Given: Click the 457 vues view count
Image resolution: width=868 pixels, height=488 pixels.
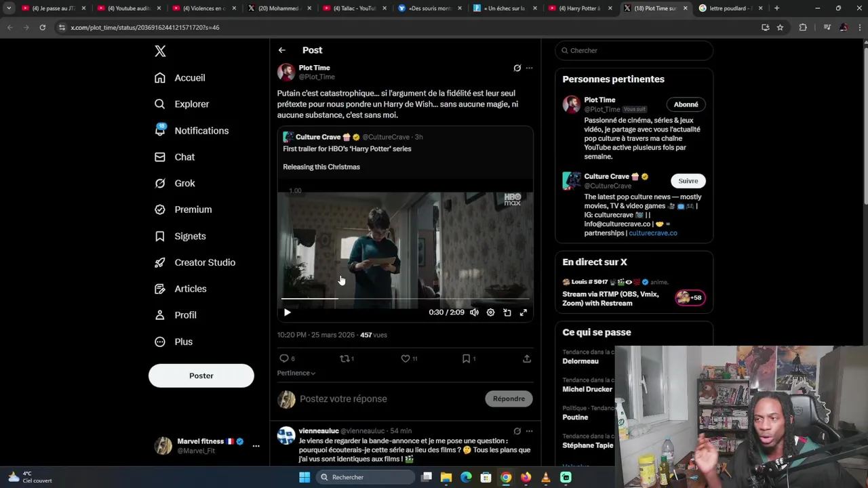Looking at the screenshot, I should click(x=374, y=335).
